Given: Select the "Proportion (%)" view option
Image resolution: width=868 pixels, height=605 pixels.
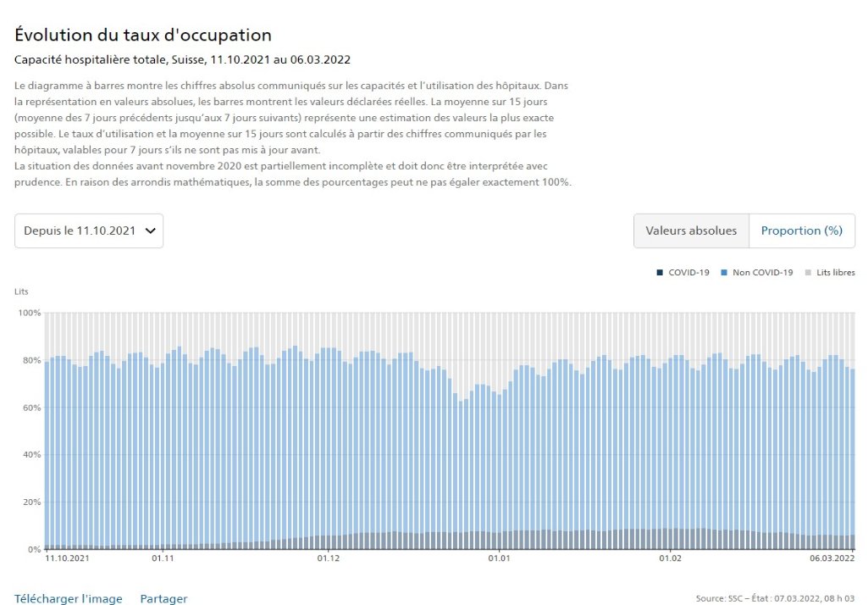Looking at the screenshot, I should pyautogui.click(x=801, y=230).
